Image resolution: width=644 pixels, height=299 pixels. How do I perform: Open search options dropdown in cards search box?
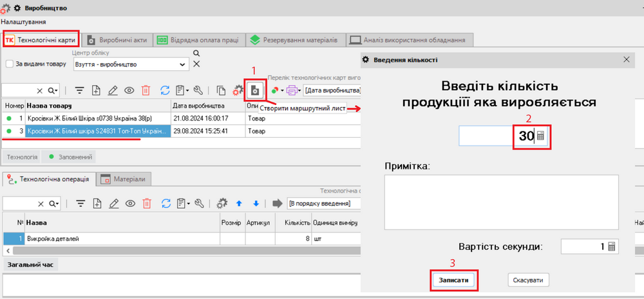[x=53, y=90]
